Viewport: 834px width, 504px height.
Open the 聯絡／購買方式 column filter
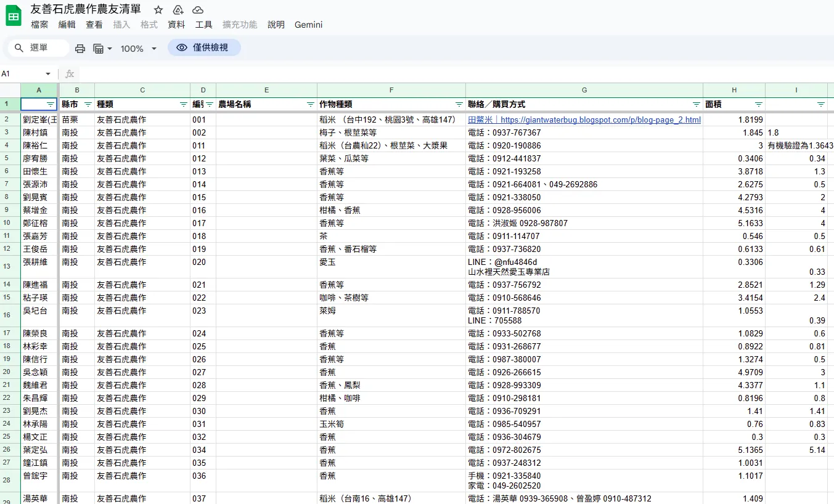click(696, 104)
